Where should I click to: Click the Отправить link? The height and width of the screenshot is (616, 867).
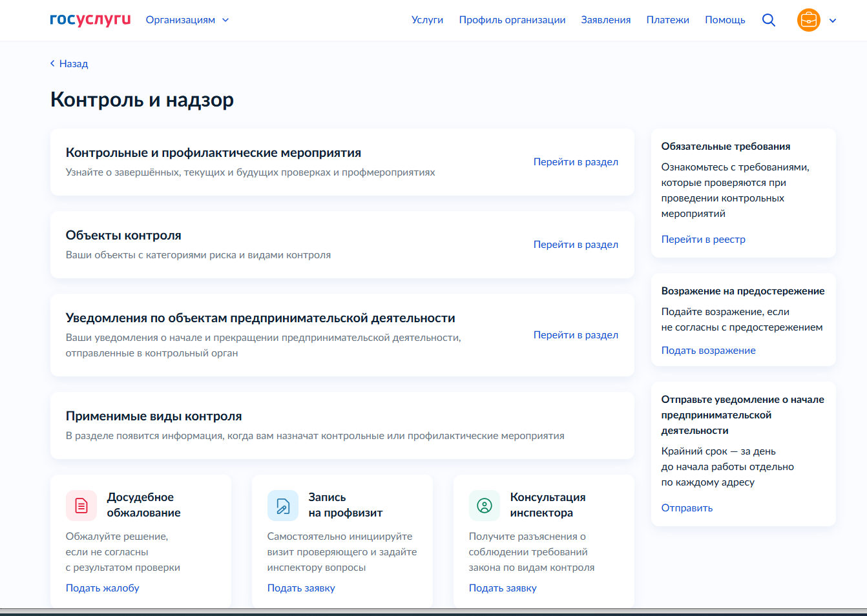pyautogui.click(x=687, y=508)
